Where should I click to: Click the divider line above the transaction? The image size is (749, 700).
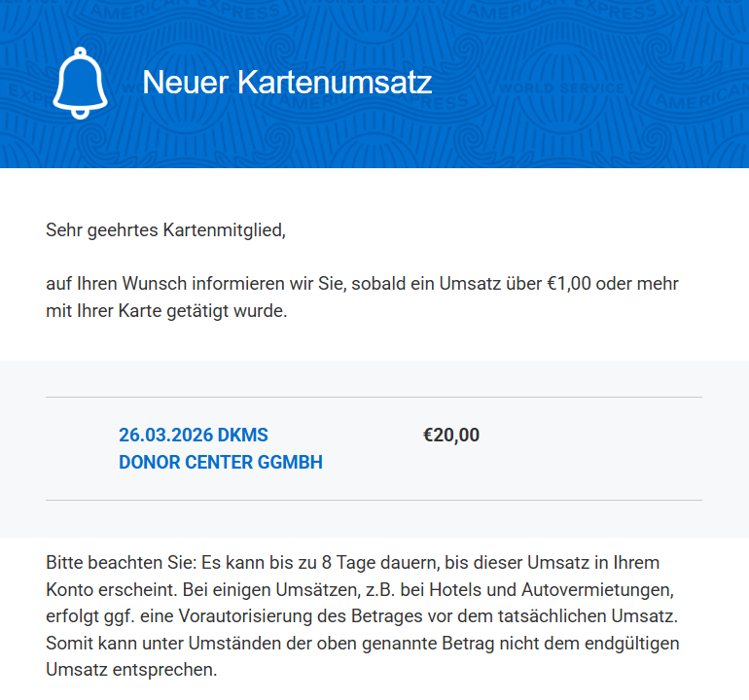point(374,397)
